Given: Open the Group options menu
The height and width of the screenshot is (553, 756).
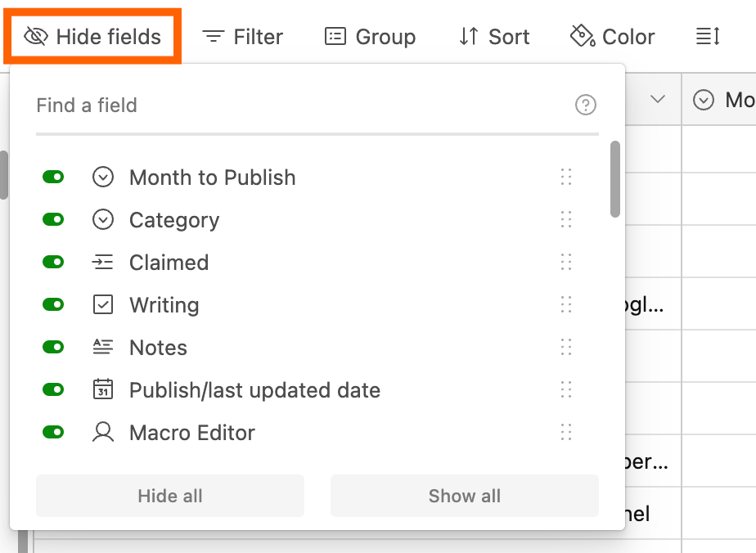Looking at the screenshot, I should [x=370, y=37].
